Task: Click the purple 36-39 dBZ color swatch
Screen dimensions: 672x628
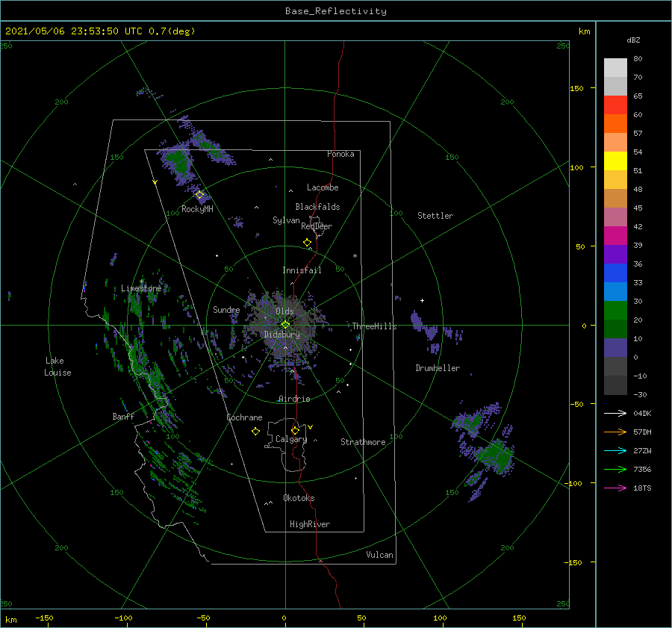Action: tap(615, 255)
